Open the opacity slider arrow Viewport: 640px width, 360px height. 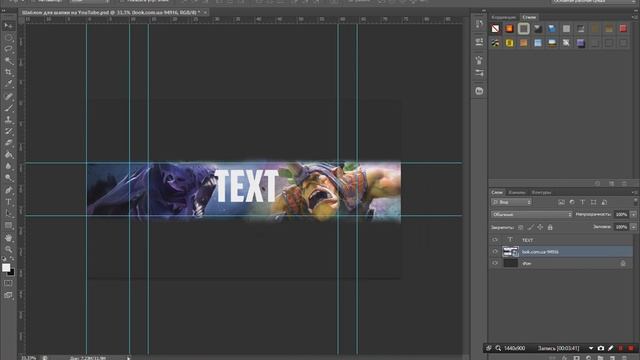[633, 214]
